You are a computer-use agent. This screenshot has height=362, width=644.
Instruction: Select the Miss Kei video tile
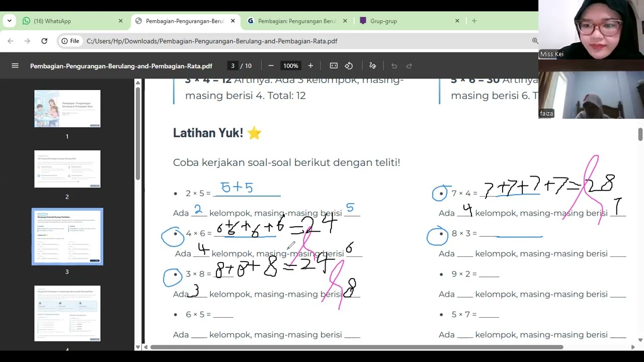pyautogui.click(x=591, y=30)
